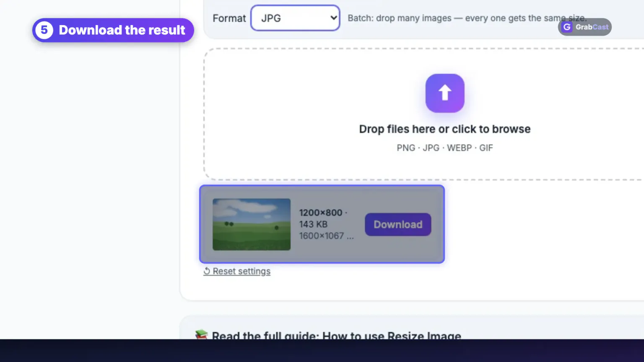Click "Drop files here or click to browse"
Image resolution: width=644 pixels, height=362 pixels.
(445, 129)
